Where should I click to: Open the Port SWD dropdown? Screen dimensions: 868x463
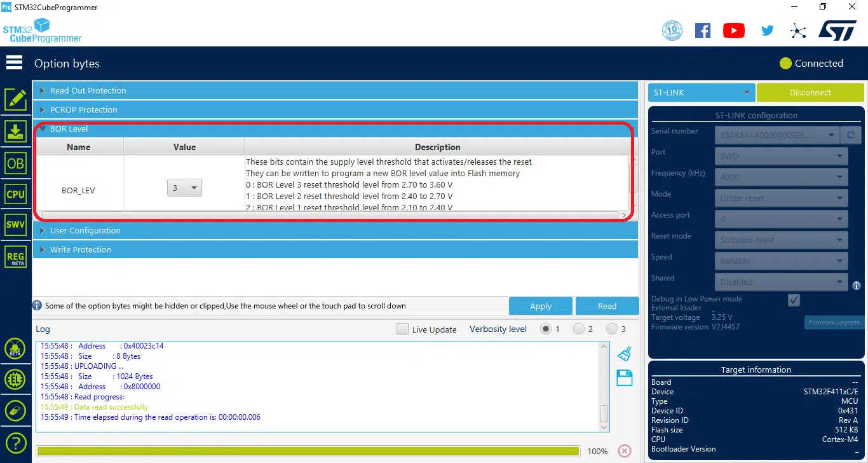pos(781,156)
